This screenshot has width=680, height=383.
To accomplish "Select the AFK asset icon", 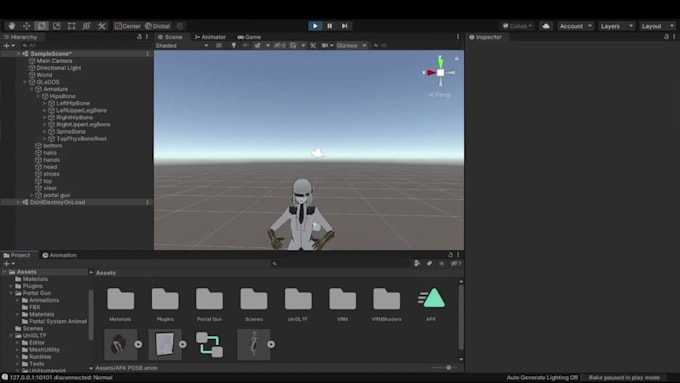I will click(431, 299).
